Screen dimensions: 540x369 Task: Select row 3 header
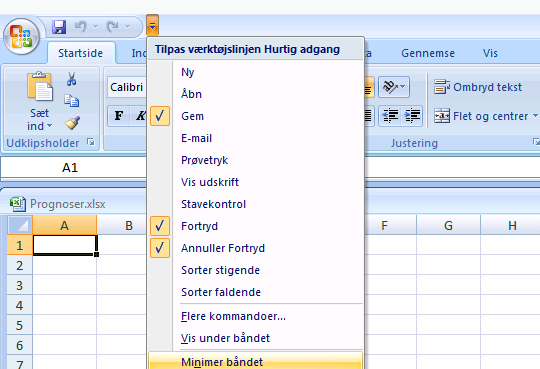coord(20,285)
